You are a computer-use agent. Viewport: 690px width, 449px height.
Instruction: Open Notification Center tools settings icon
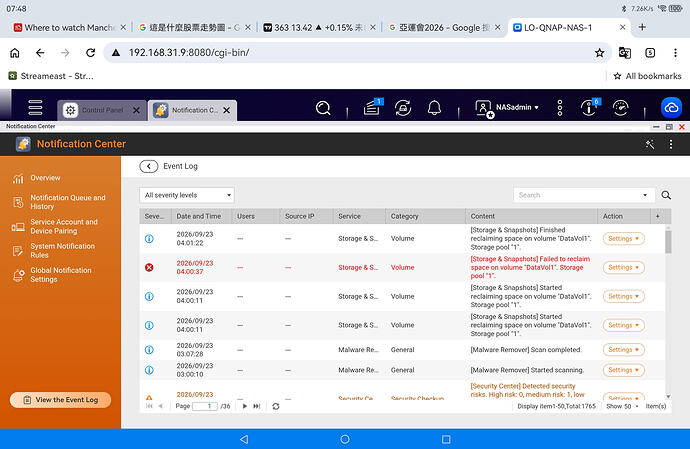[x=650, y=144]
